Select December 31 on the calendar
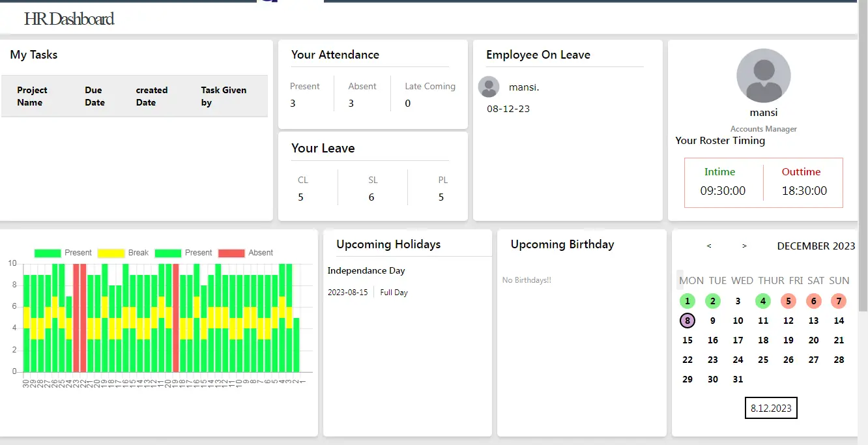This screenshot has width=868, height=445. pos(738,379)
